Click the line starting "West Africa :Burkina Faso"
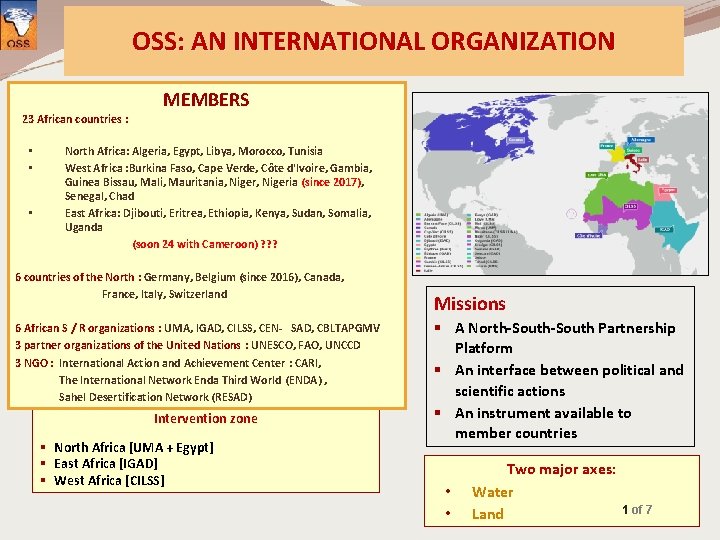 click(219, 168)
